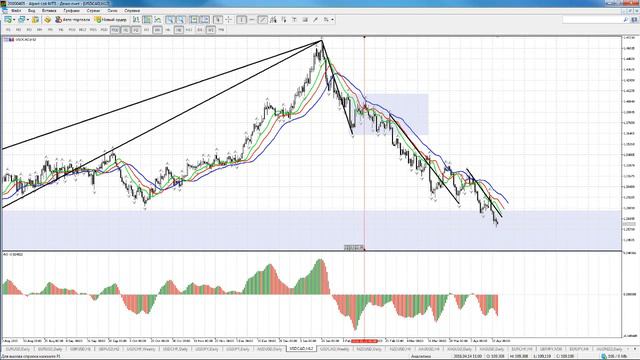Click the red date label on time axis
This screenshot has width=640, height=360.
364,340
